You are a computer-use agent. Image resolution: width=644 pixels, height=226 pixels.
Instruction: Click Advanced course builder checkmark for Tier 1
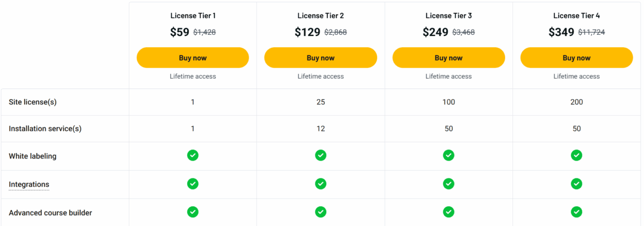[193, 212]
